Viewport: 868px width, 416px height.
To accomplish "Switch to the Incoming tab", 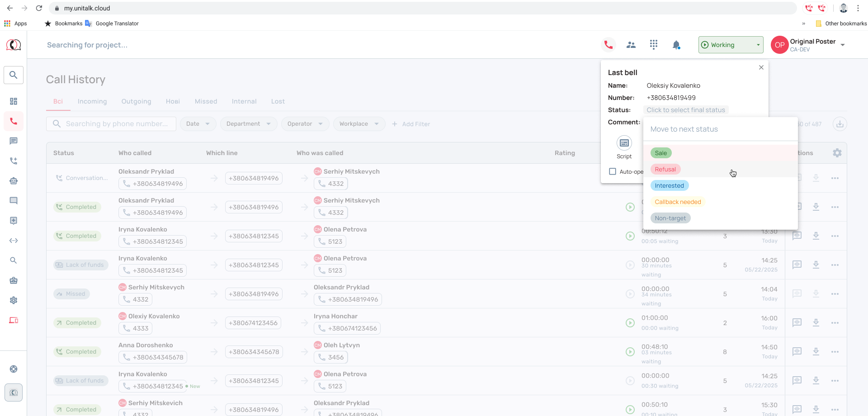I will point(92,101).
